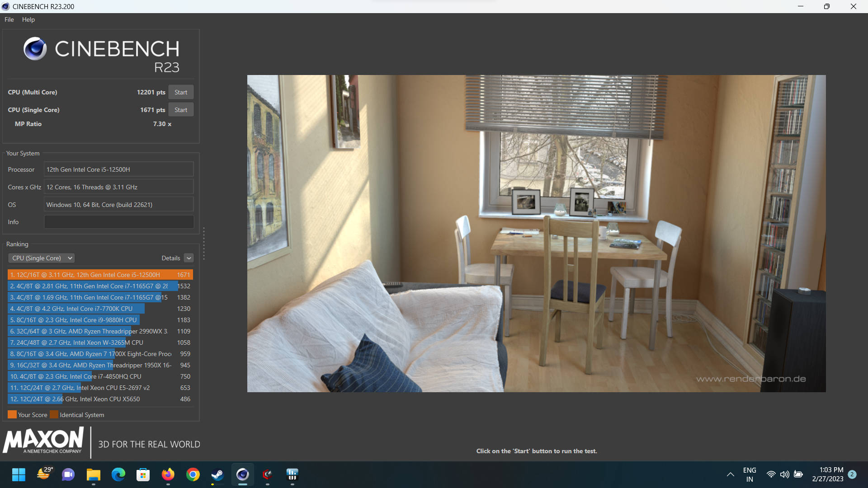
Task: Open MSI Dragon Center taskbar icon
Action: pos(267,474)
